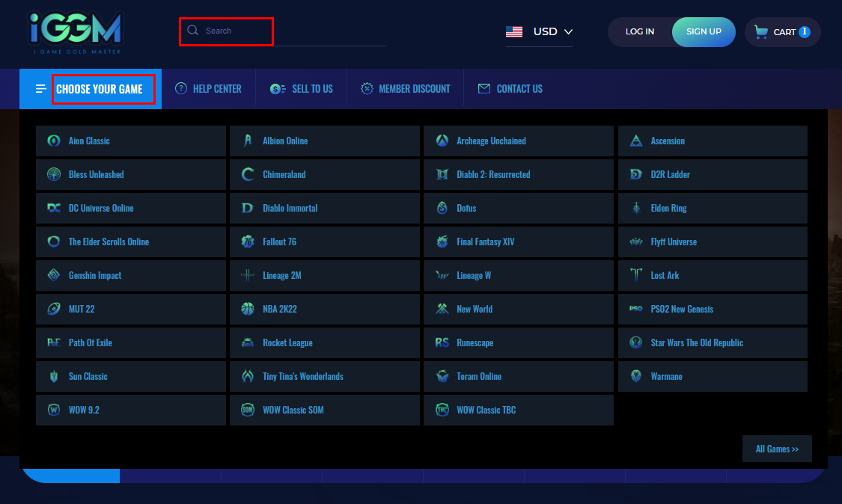Click the Contact Us envelope icon
The height and width of the screenshot is (504, 842).
tap(483, 88)
